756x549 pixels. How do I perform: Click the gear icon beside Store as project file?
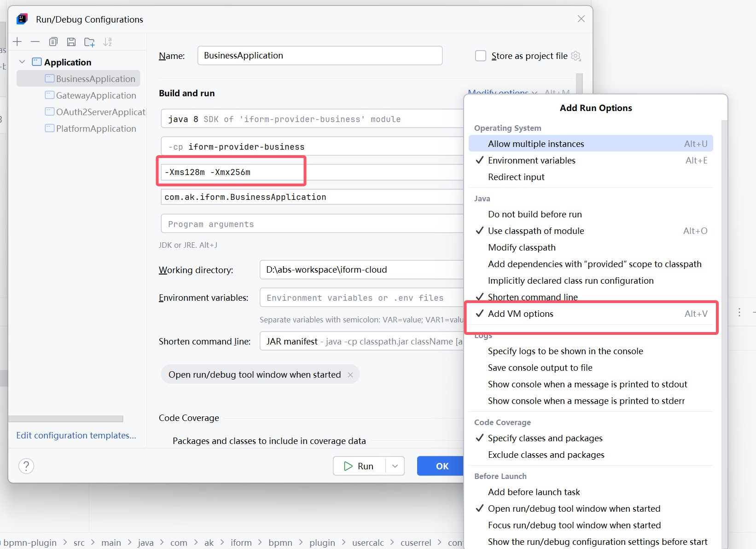coord(576,56)
